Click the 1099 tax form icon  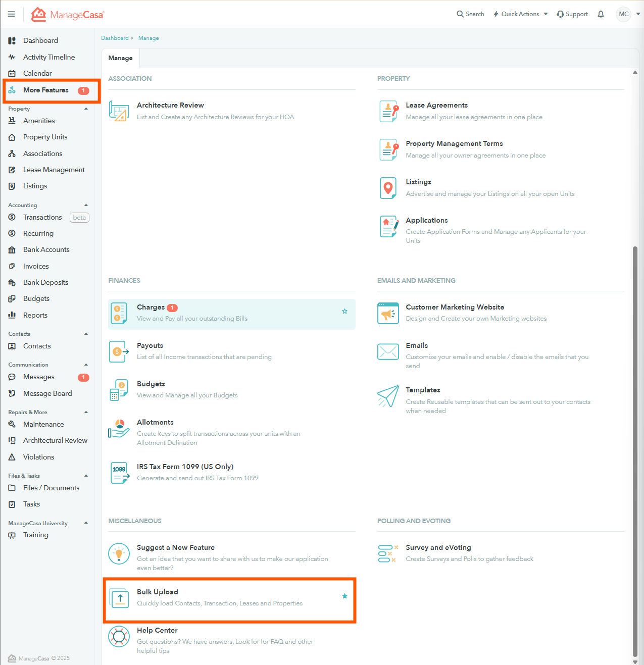(119, 473)
